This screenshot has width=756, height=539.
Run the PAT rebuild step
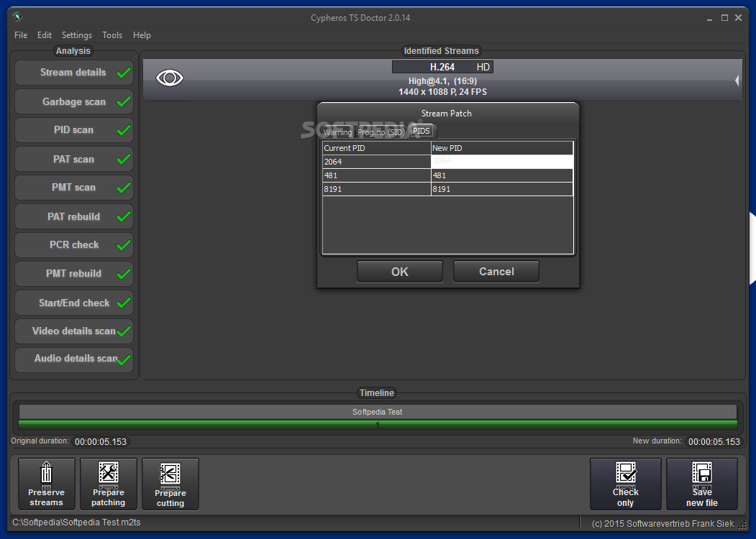tap(74, 217)
